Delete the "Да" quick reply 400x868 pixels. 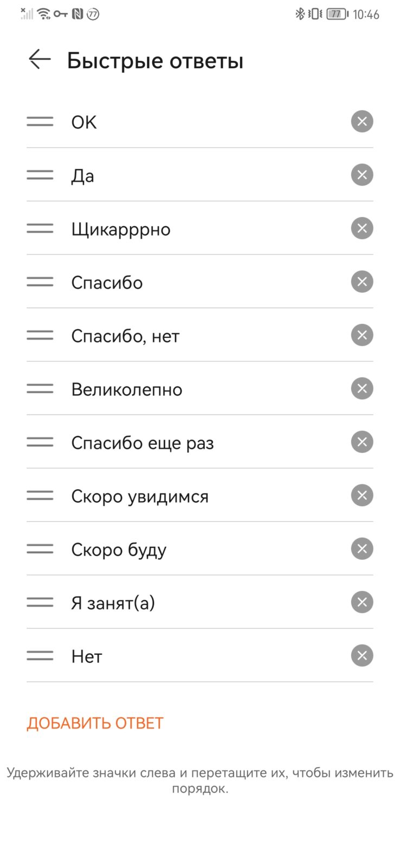click(362, 175)
